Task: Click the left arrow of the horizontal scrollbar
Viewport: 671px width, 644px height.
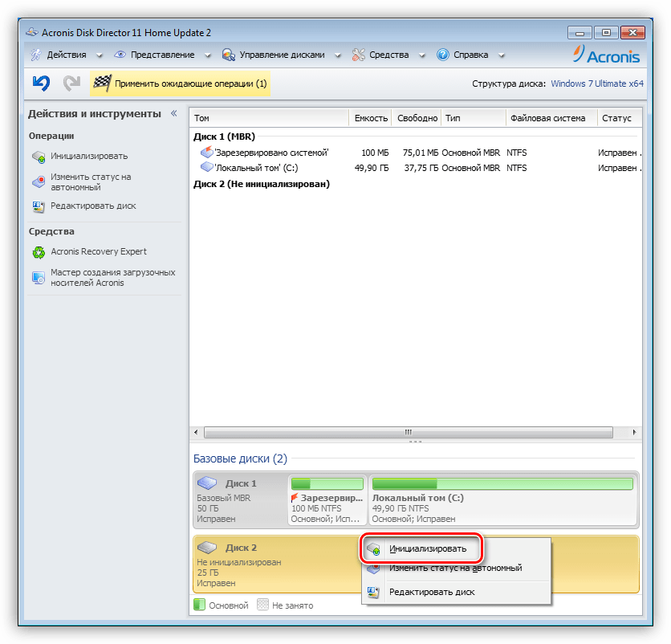Action: 196,432
